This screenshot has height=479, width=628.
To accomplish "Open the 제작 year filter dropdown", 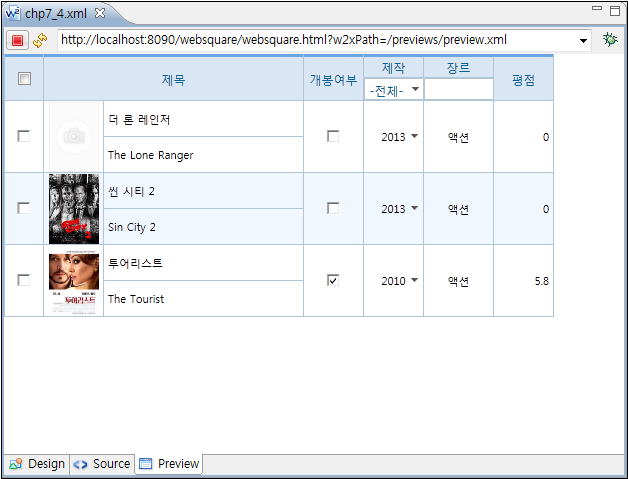I will pyautogui.click(x=415, y=90).
